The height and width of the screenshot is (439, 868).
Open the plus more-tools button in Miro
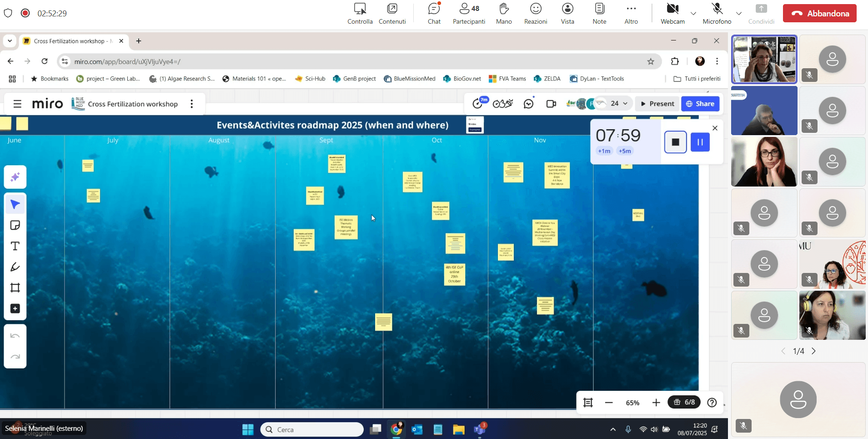click(x=15, y=308)
